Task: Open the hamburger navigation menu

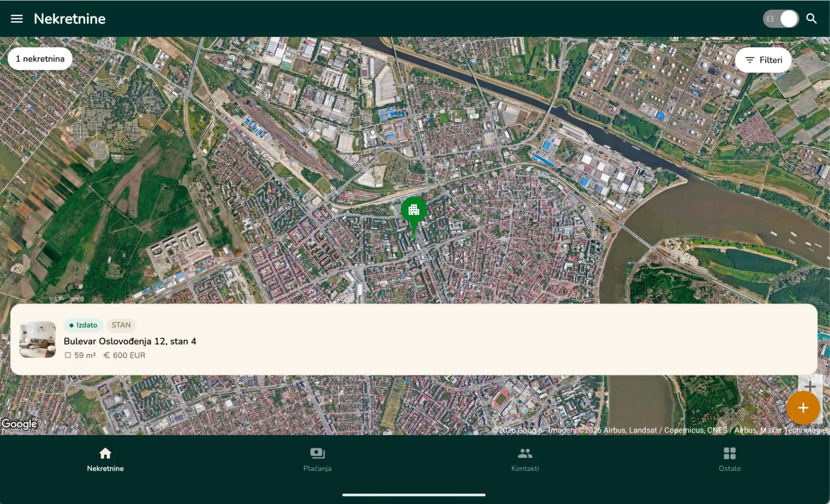Action: pyautogui.click(x=17, y=19)
